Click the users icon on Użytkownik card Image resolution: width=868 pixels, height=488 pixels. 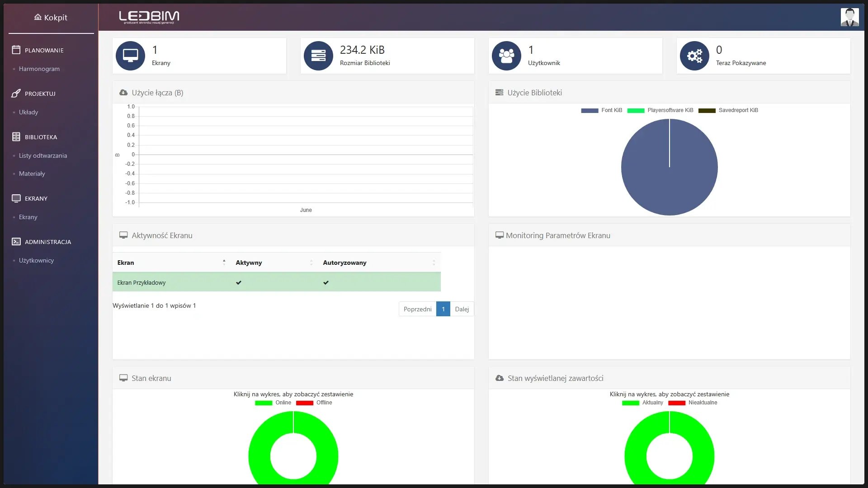[x=506, y=55]
